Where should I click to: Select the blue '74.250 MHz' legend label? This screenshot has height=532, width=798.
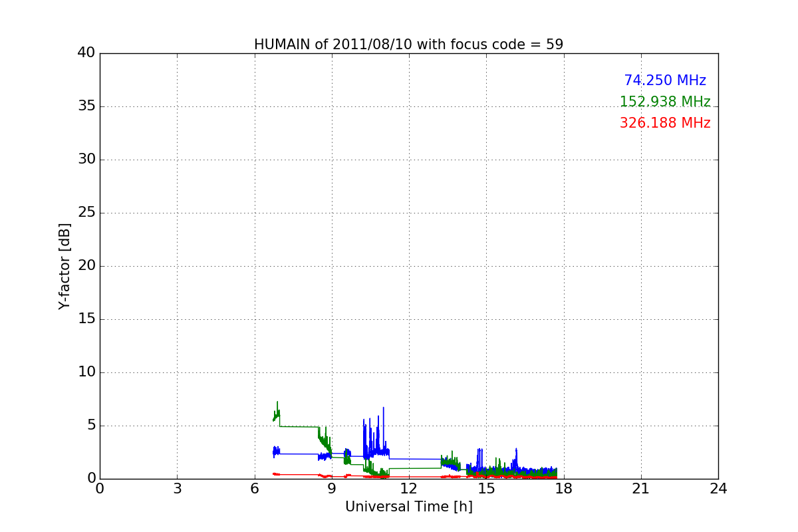pos(665,80)
